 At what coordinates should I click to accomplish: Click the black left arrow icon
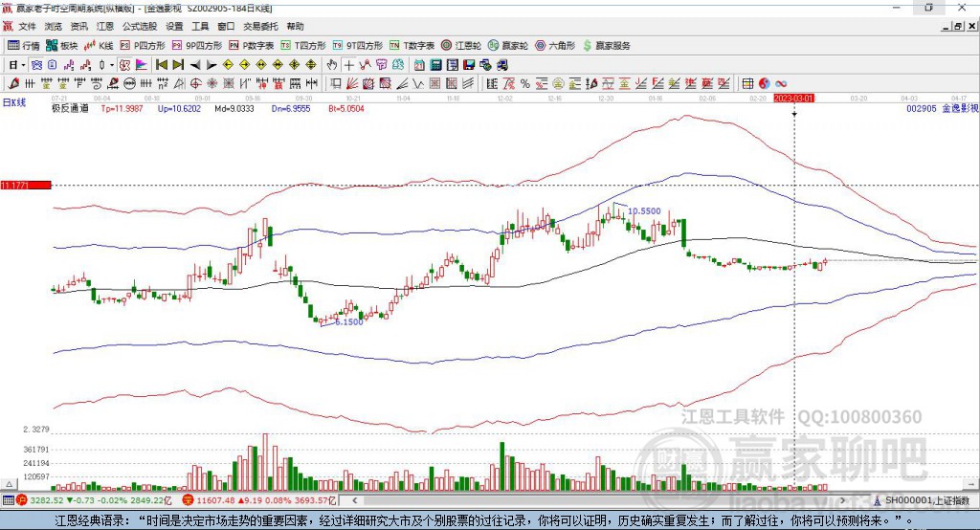(195, 65)
